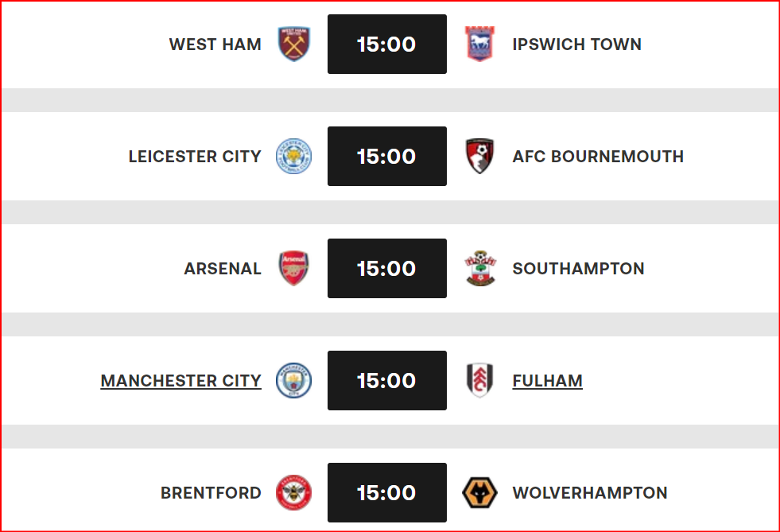Click the Brentford club crest

coord(293,493)
